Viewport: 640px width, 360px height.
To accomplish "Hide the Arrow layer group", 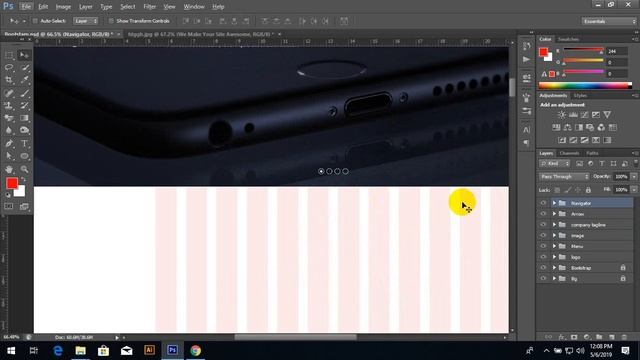I will [x=543, y=214].
